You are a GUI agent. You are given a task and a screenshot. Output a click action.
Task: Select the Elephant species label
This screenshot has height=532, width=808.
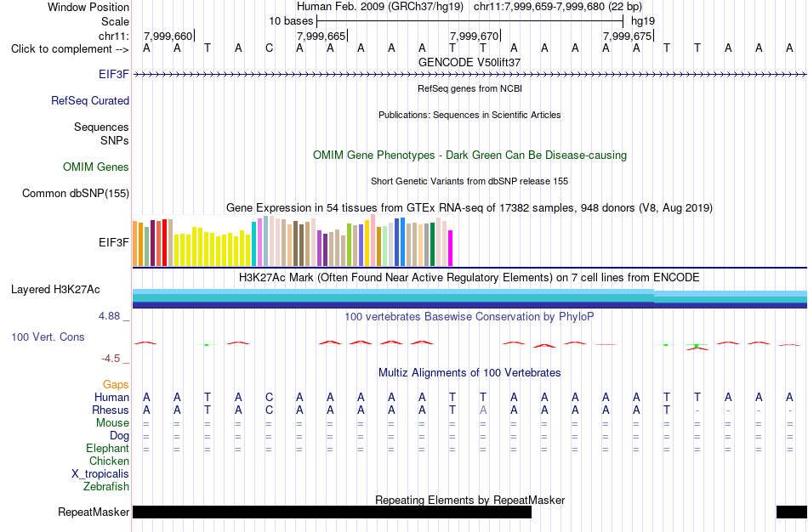click(107, 448)
